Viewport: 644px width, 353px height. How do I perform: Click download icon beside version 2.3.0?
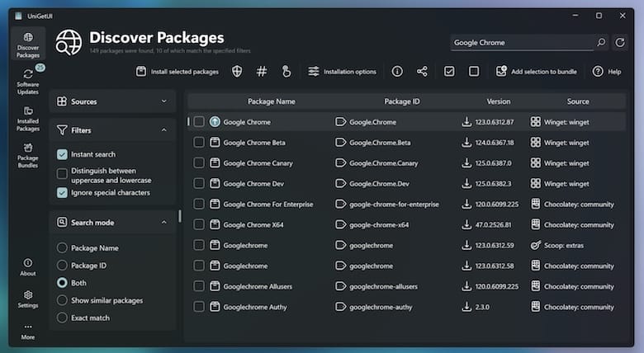point(466,306)
